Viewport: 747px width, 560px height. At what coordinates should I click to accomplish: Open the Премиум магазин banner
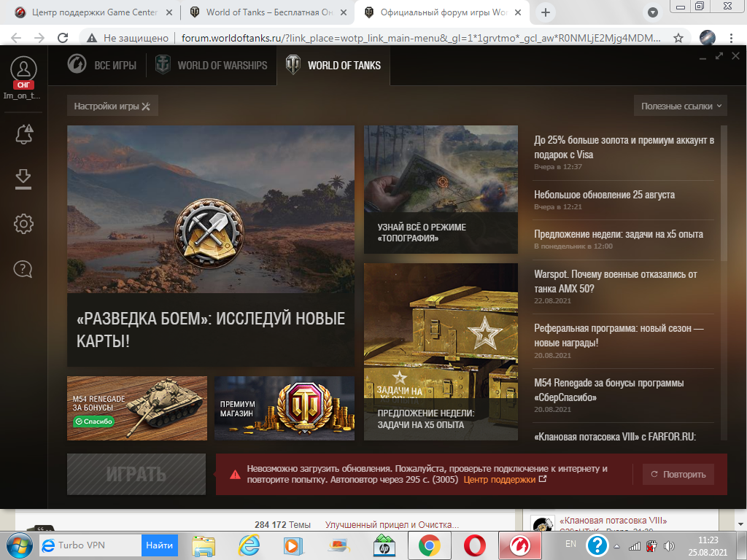[285, 408]
